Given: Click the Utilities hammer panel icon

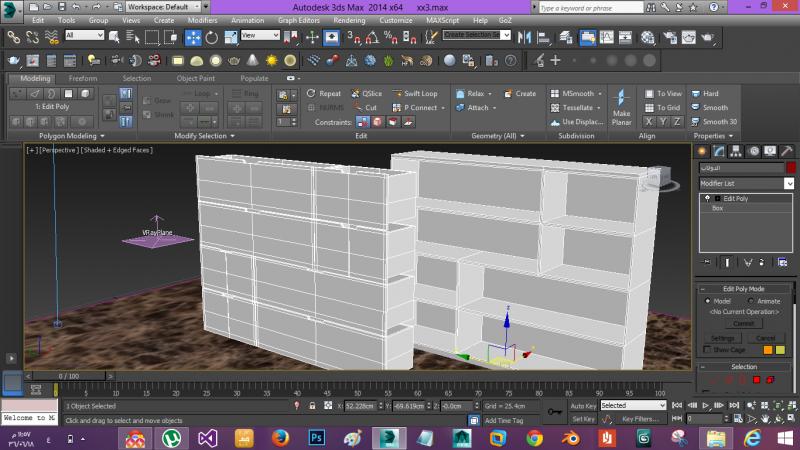Looking at the screenshot, I should (x=789, y=151).
